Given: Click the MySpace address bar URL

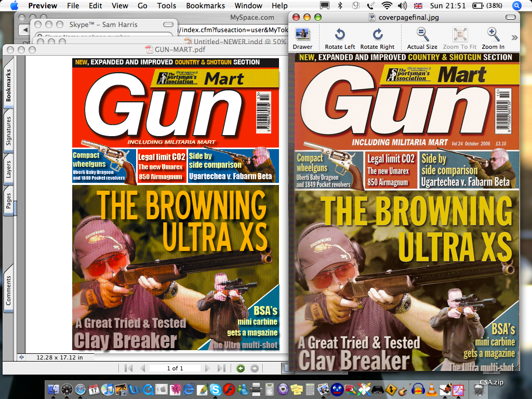Looking at the screenshot, I should [x=233, y=30].
